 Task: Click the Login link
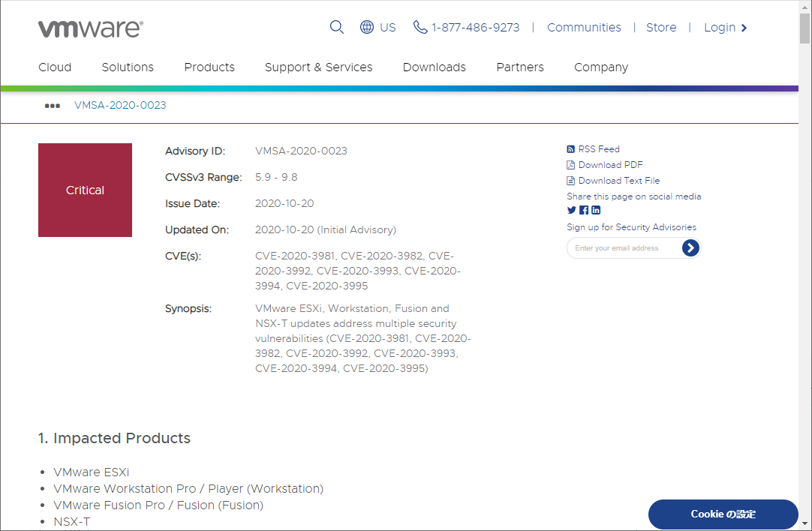pos(720,28)
